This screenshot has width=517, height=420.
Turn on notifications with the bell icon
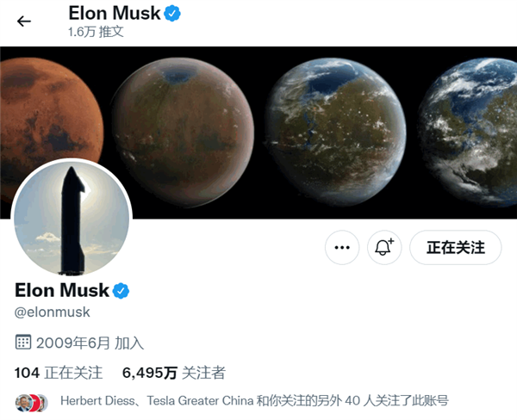click(x=384, y=247)
